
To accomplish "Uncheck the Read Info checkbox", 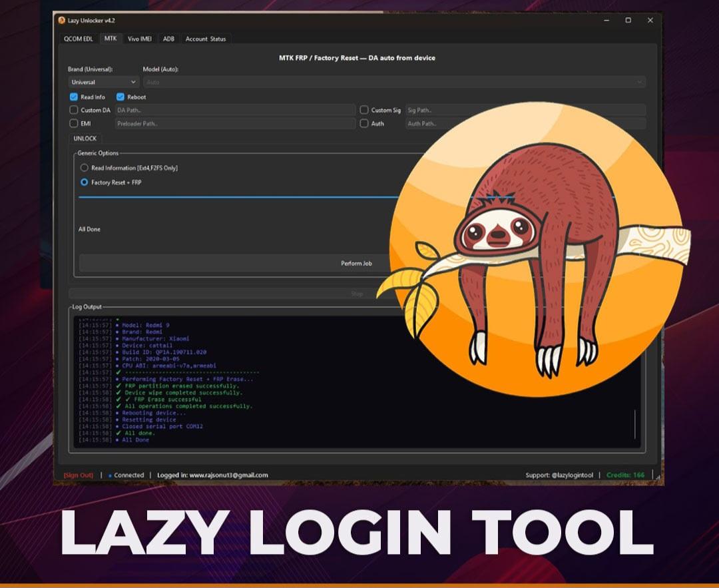I will pyautogui.click(x=73, y=97).
